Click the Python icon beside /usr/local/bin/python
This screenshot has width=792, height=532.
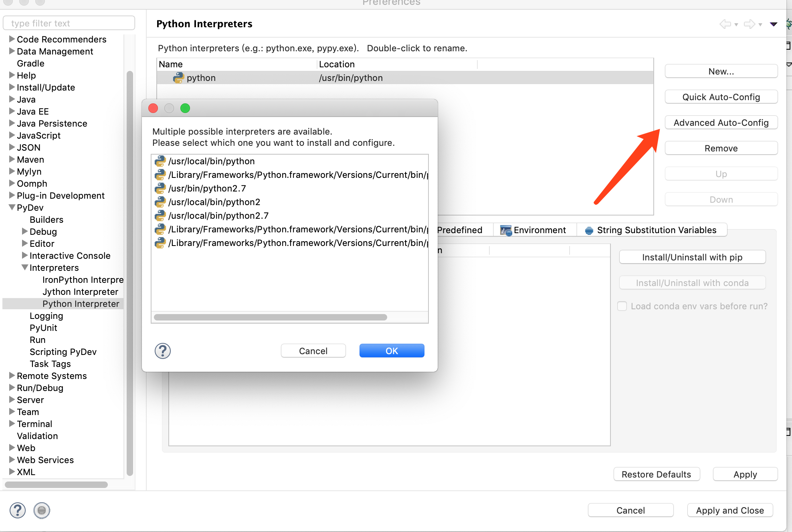(160, 161)
